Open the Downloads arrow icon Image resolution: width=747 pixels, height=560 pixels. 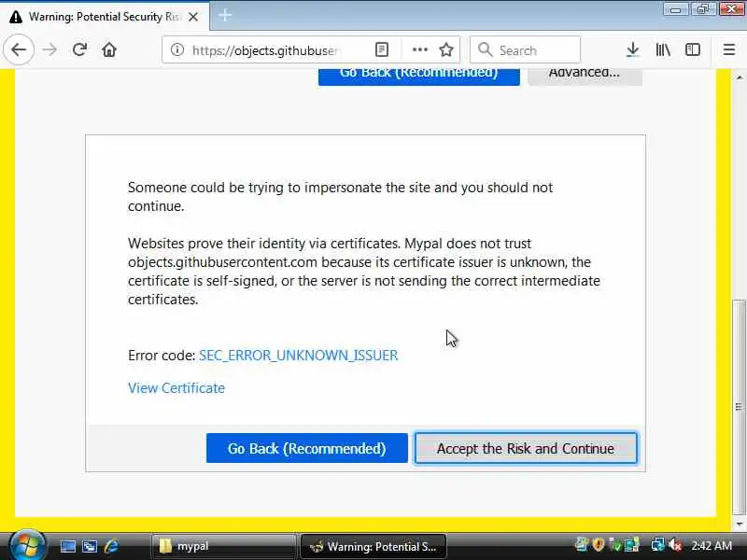point(633,49)
